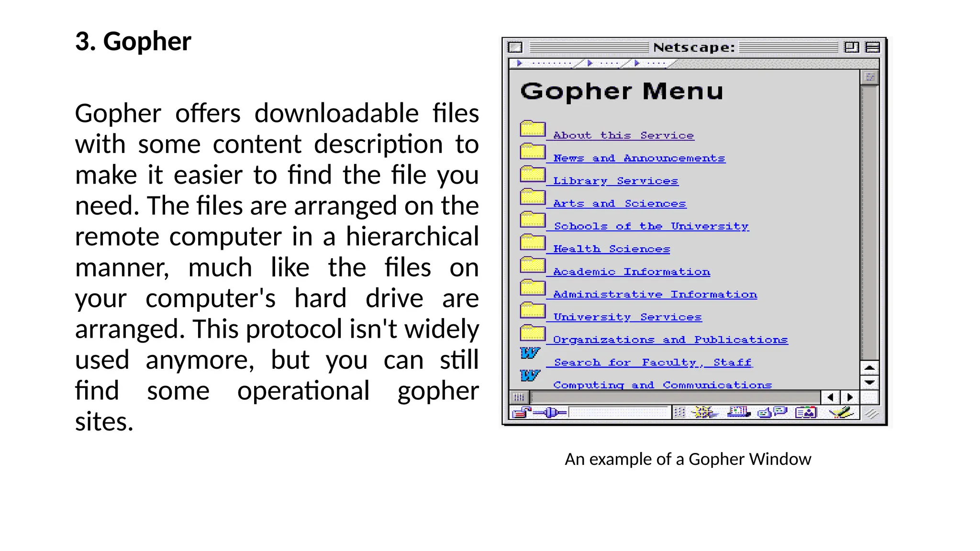The height and width of the screenshot is (551, 980).
Task: Click the folder icon next to News and Announcements
Action: pos(533,151)
